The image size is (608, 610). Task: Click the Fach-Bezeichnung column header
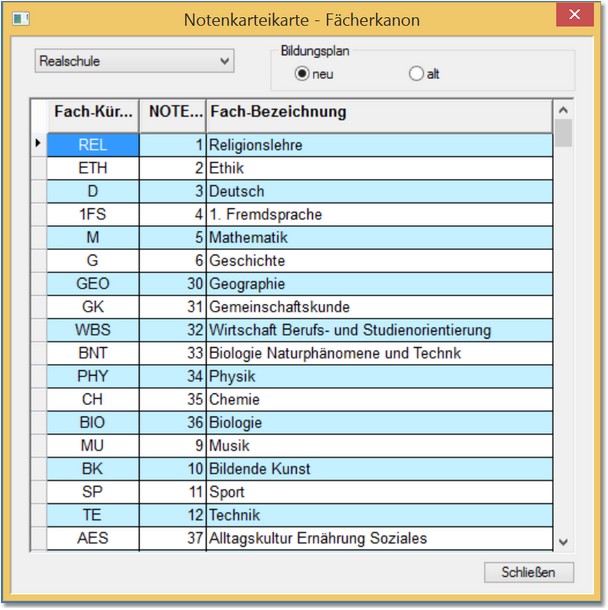point(378,112)
